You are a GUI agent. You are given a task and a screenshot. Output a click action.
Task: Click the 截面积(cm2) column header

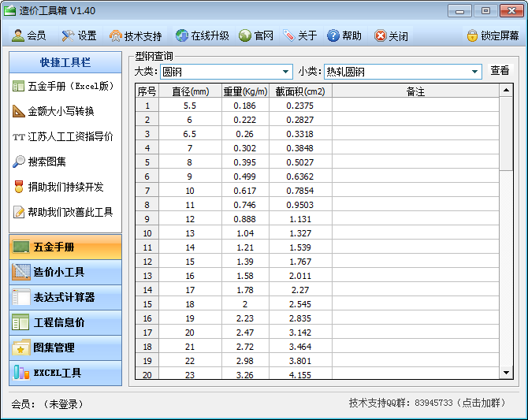[300, 91]
